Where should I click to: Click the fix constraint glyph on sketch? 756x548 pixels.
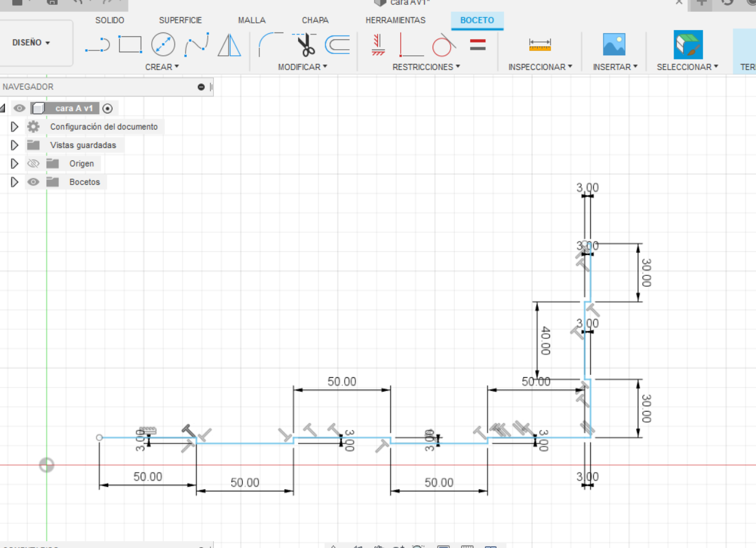(x=147, y=430)
